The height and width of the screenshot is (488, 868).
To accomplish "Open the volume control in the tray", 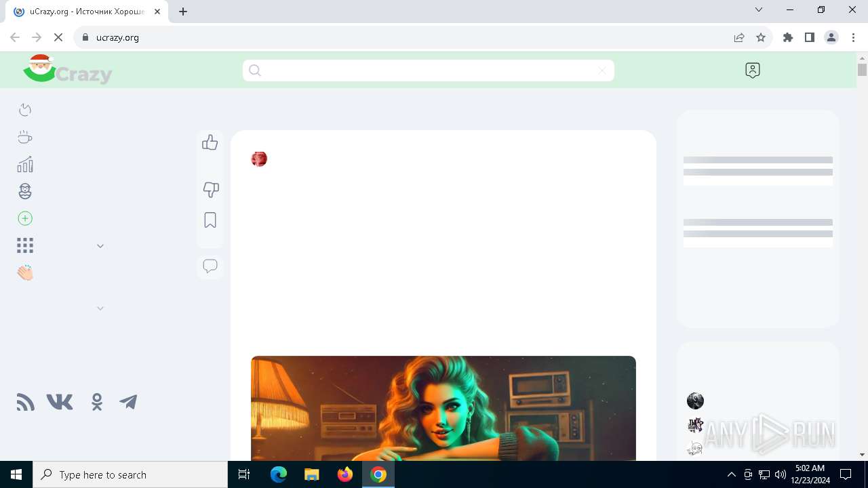I will (780, 474).
